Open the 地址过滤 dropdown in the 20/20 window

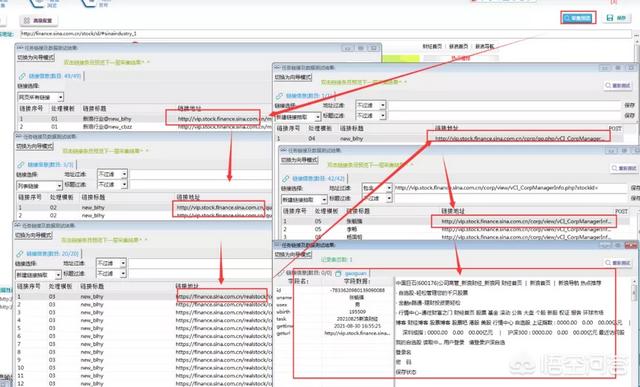111,263
